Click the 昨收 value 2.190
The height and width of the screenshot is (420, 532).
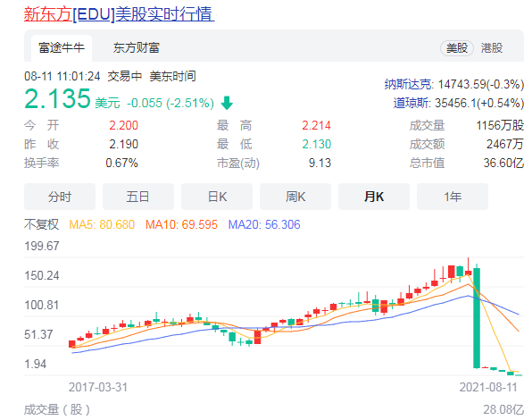(x=123, y=144)
